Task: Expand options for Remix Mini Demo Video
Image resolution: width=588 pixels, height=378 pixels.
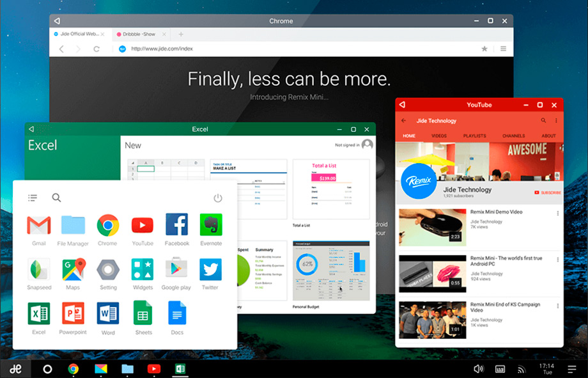Action: [557, 214]
